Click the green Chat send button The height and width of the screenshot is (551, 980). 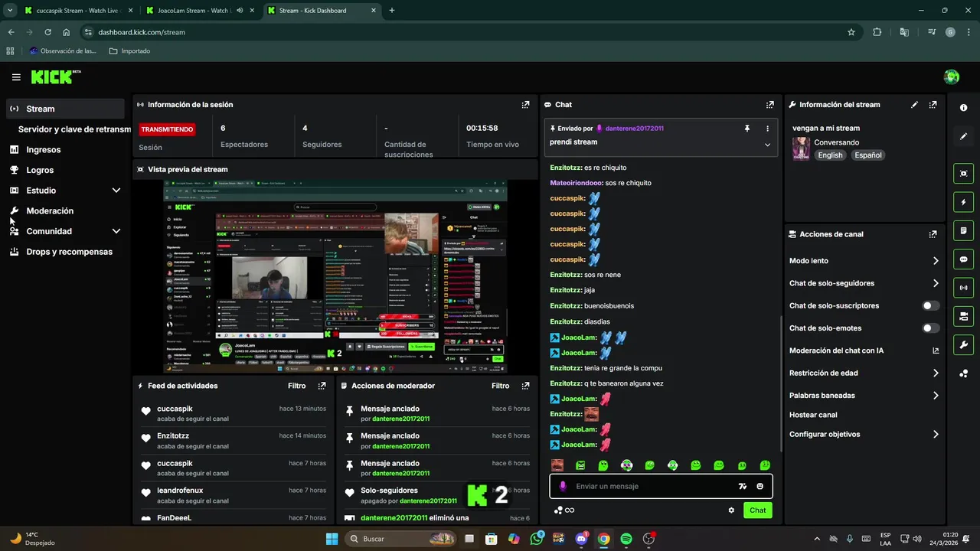pos(757,510)
